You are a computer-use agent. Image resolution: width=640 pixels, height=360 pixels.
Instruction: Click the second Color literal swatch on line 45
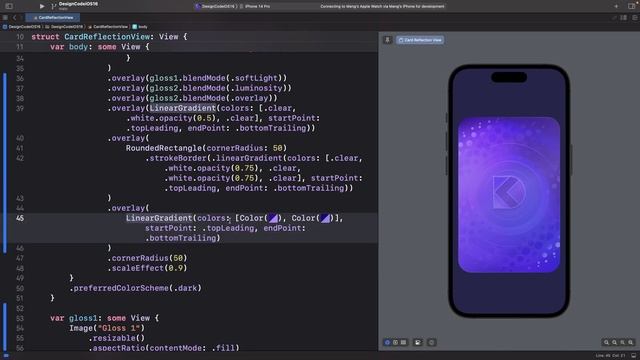click(325, 218)
